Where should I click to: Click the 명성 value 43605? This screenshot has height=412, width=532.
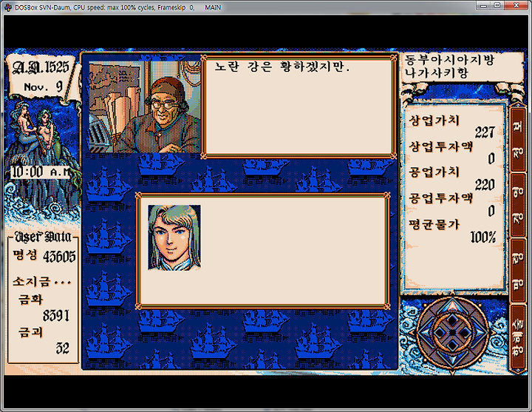[59, 257]
